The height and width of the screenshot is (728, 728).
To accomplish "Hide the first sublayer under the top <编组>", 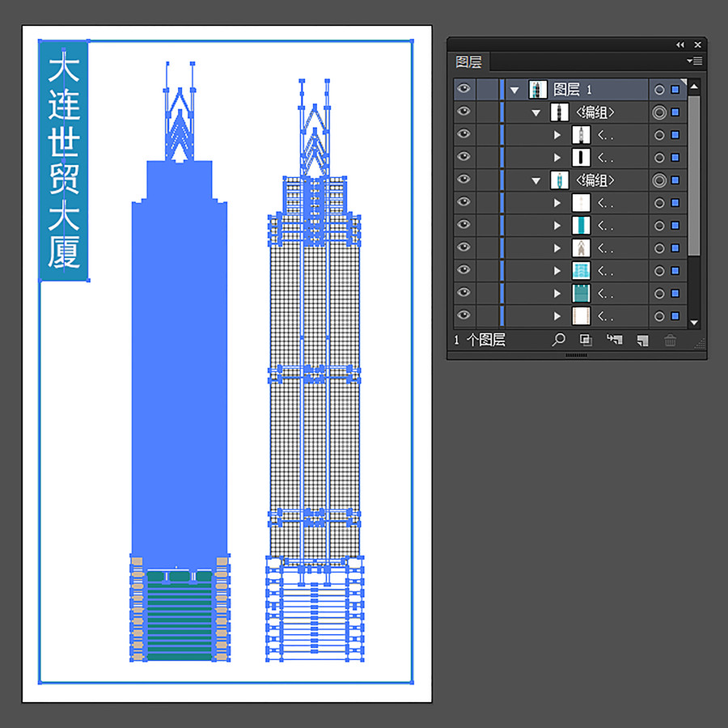I will tap(463, 133).
